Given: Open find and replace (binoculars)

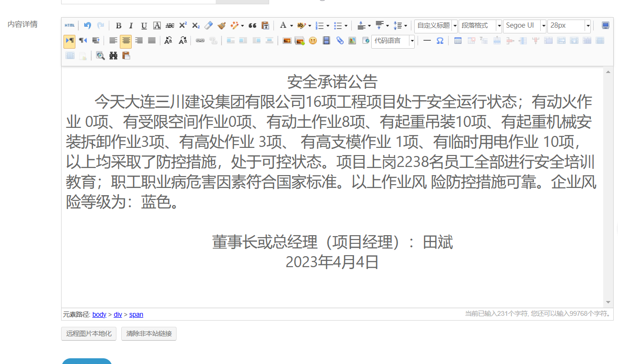Looking at the screenshot, I should pos(113,56).
